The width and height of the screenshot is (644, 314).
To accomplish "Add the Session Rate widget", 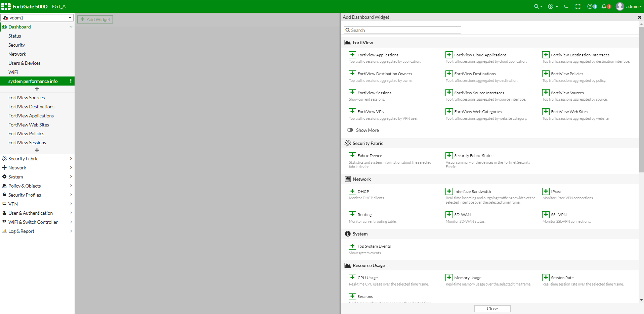I will (546, 277).
